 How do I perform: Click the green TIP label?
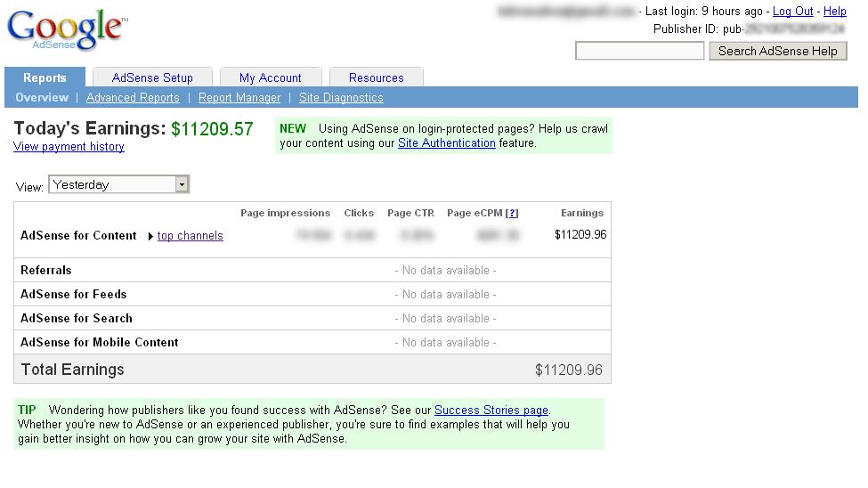(x=27, y=410)
